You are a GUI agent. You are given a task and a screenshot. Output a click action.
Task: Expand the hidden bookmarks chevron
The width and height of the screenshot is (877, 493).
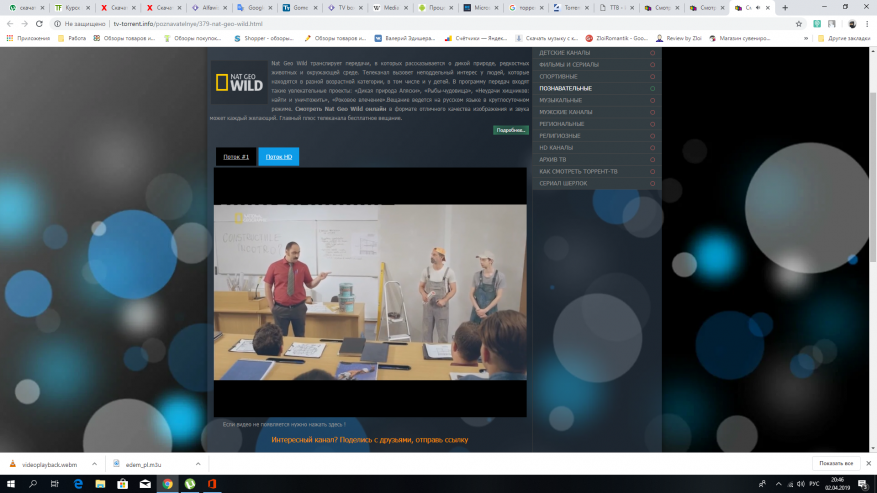pos(806,38)
